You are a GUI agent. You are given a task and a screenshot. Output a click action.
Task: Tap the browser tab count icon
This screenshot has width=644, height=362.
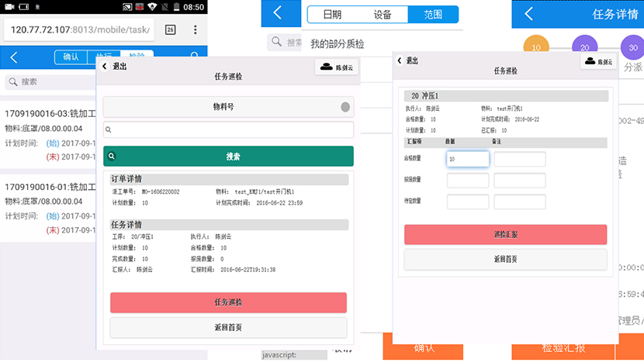pos(170,29)
